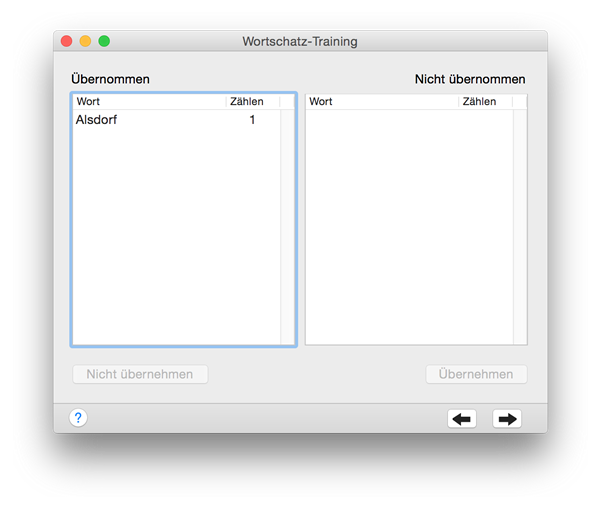Sort Nicht übernommen list by Wort header
The width and height of the screenshot is (600, 508).
(x=382, y=101)
